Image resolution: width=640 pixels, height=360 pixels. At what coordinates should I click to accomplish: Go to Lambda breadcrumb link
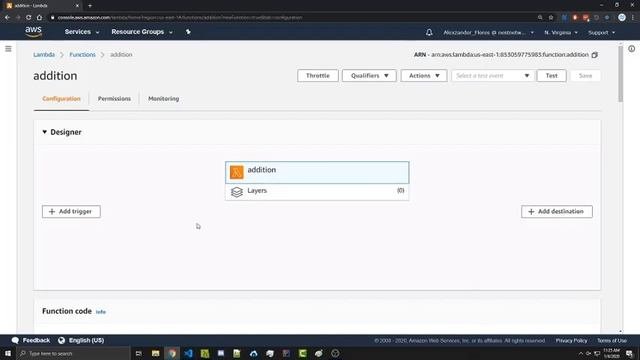44,55
